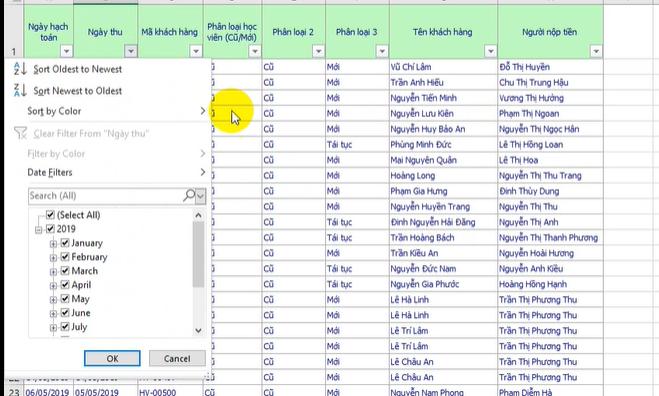Select cell Nguyễn Đức Nam
This screenshot has width=659, height=396.
[443, 269]
